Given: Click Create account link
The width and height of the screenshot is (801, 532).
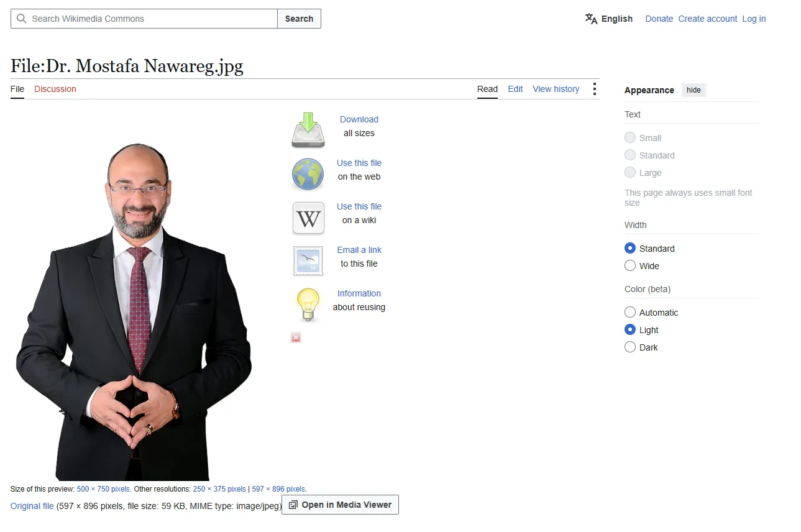Looking at the screenshot, I should click(x=708, y=19).
